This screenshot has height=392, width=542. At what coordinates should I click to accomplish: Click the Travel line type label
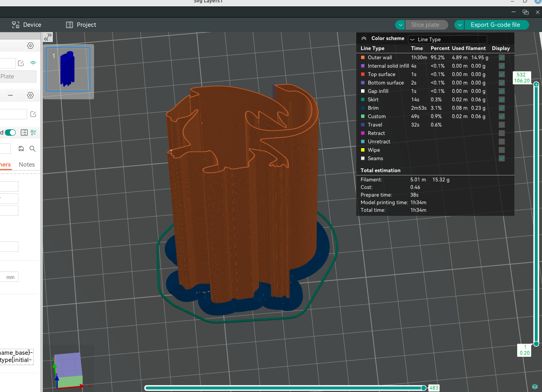pos(375,125)
